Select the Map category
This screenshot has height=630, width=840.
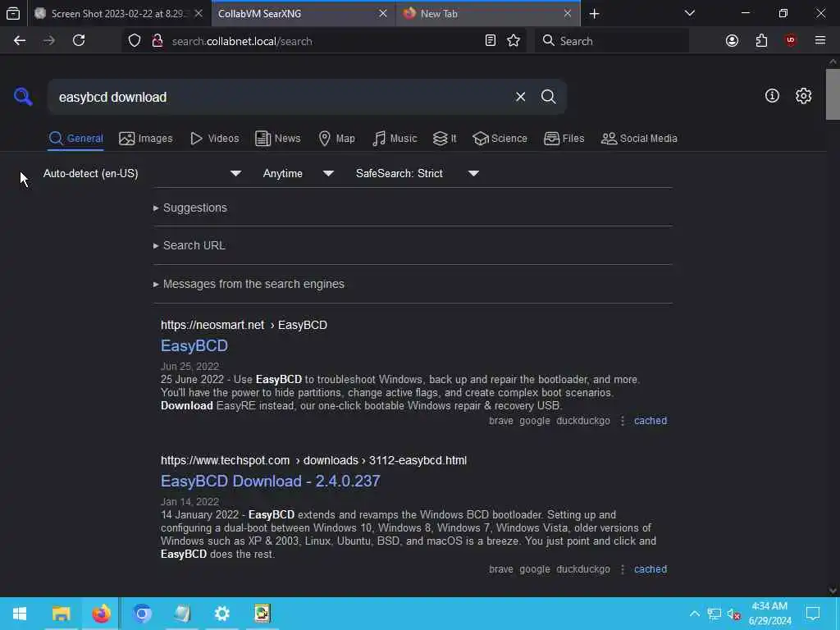point(336,139)
